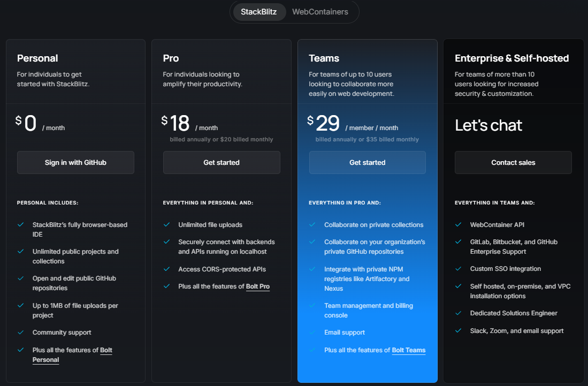Click the Teams plan heading
The width and height of the screenshot is (588, 386).
324,58
